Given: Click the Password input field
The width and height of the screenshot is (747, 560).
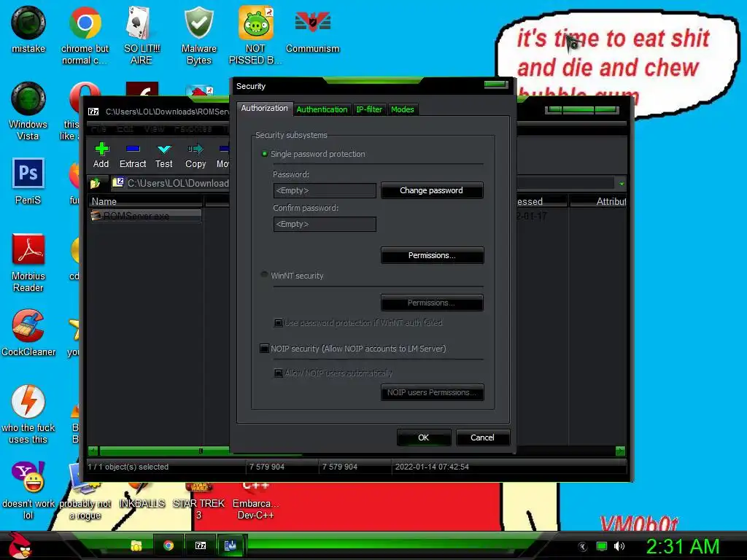Looking at the screenshot, I should [x=325, y=190].
